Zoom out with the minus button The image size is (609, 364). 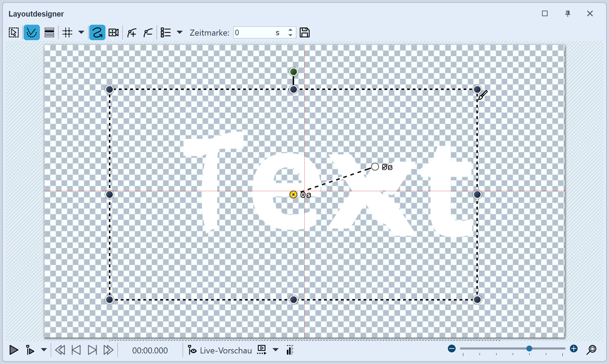tap(452, 349)
